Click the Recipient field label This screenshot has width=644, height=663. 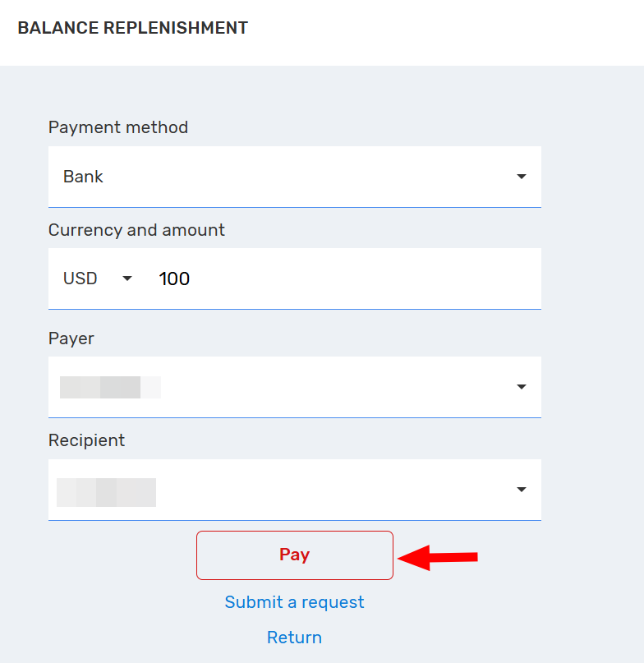click(86, 440)
